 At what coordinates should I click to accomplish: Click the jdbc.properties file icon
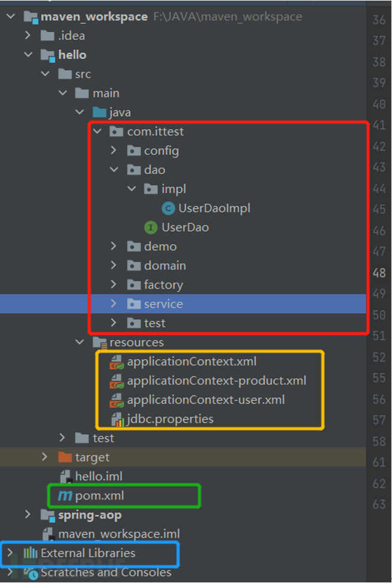[x=116, y=419]
